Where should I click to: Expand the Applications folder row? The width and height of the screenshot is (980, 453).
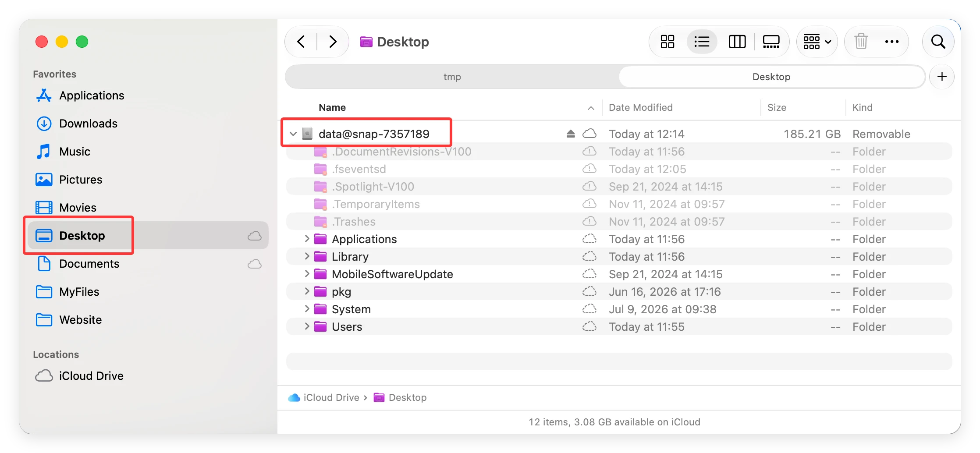307,239
